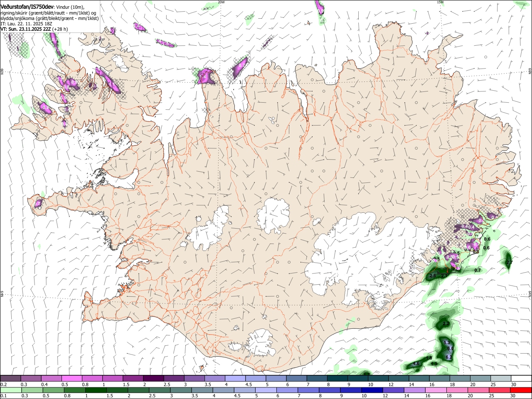Select the darkest green rain swatch between 1 and 1.5
This screenshot has width=532, height=399.
[x=95, y=390]
